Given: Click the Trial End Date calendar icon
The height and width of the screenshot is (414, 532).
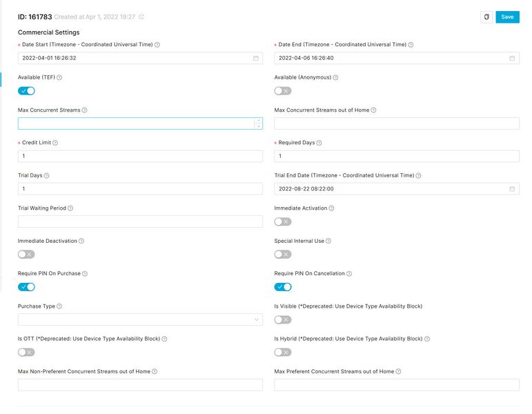Looking at the screenshot, I should coord(513,188).
